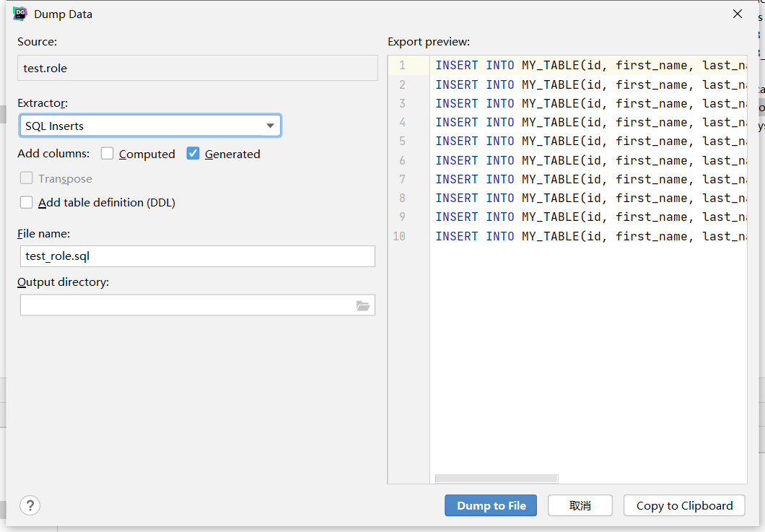The width and height of the screenshot is (765, 532).
Task: Enable the Computed columns checkbox
Action: pos(108,153)
